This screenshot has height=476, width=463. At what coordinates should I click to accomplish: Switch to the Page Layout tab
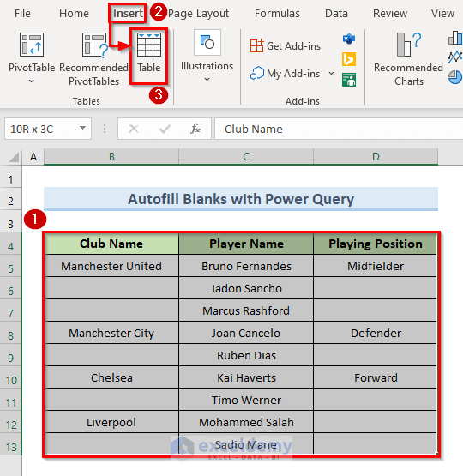click(x=198, y=14)
